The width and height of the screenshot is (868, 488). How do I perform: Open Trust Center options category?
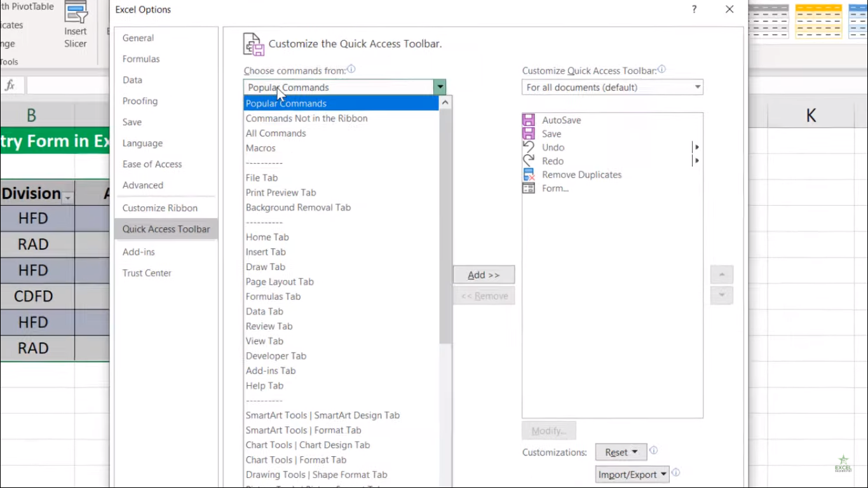pyautogui.click(x=166, y=273)
